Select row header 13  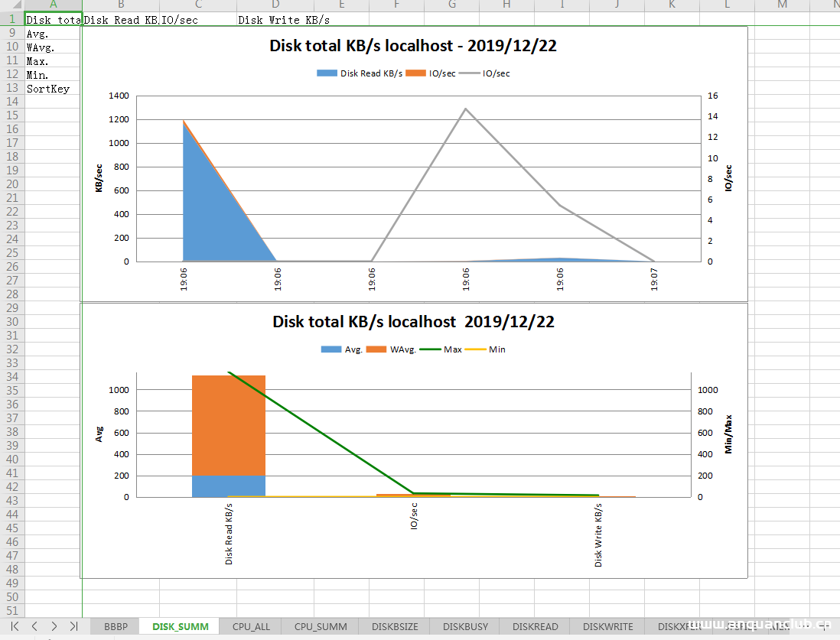coord(11,89)
